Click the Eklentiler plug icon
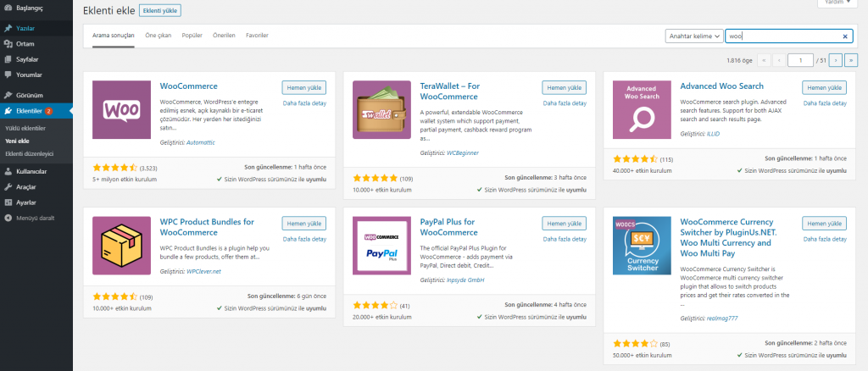 (8, 111)
